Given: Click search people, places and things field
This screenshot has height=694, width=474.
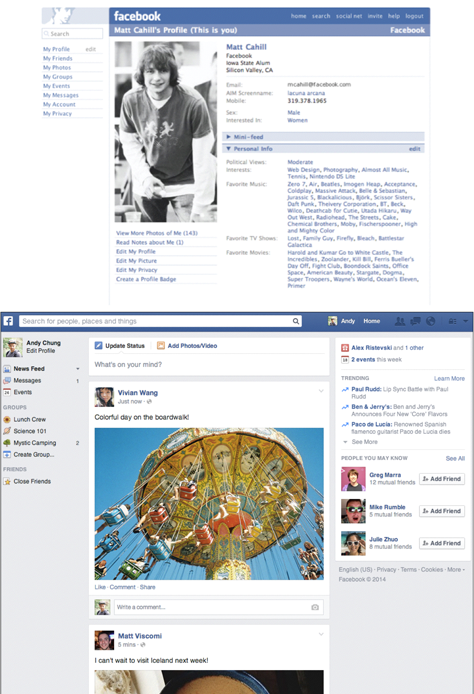Looking at the screenshot, I should [160, 321].
